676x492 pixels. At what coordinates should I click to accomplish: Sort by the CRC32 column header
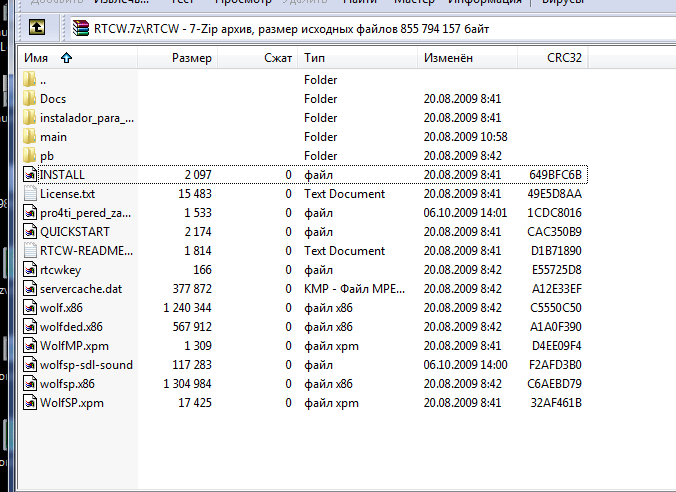click(x=553, y=58)
